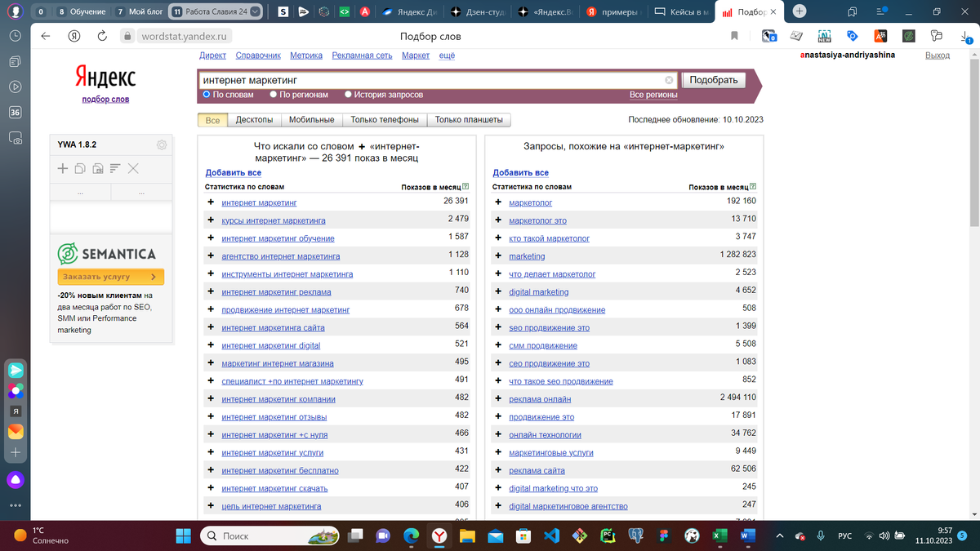Viewport: 980px width, 551px height.
Task: Open 'Дзен-студия' browser tab
Action: tap(478, 11)
